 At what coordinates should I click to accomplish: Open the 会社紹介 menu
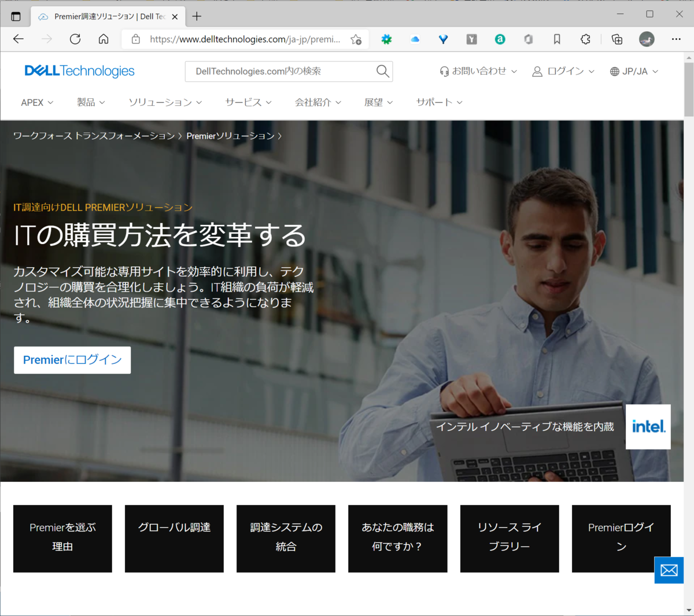318,102
